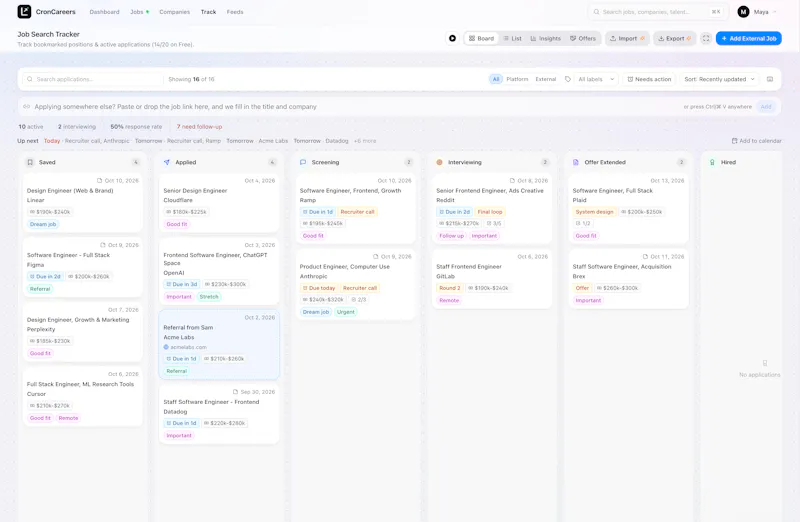The width and height of the screenshot is (800, 522).
Task: Click the Remote tag on Cursor card
Action: click(68, 418)
